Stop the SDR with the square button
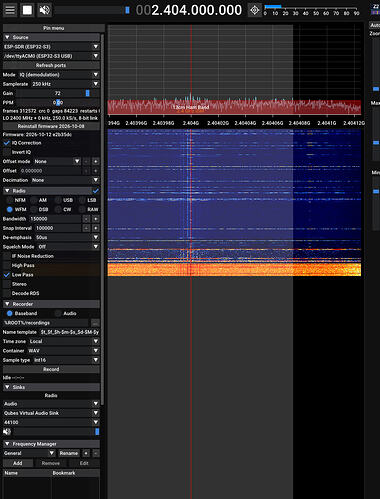 click(27, 10)
